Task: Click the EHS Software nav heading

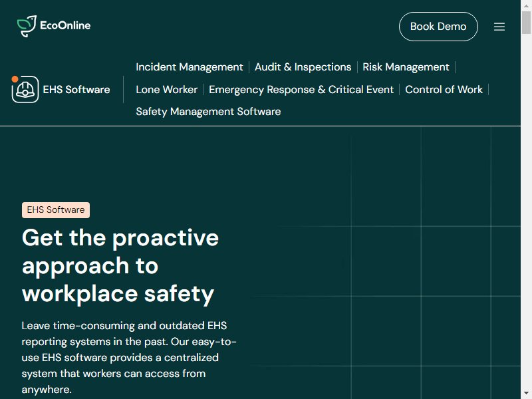Action: 76,90
